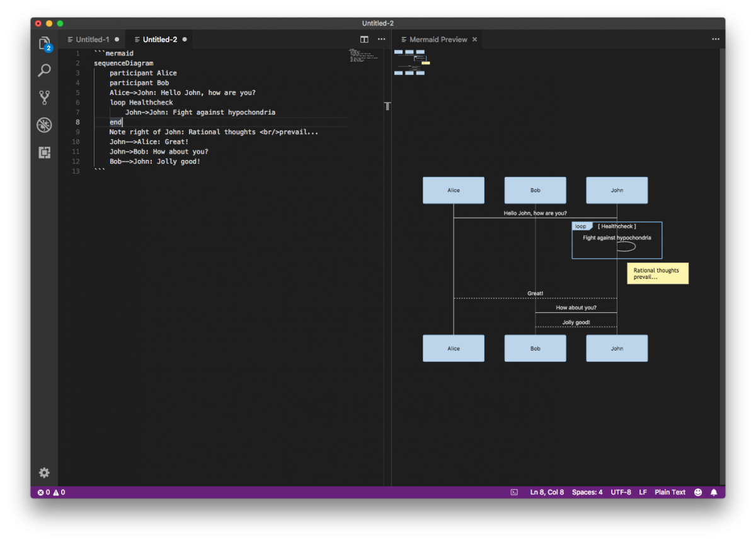Open the Explorer files icon
The height and width of the screenshot is (542, 756).
(44, 43)
